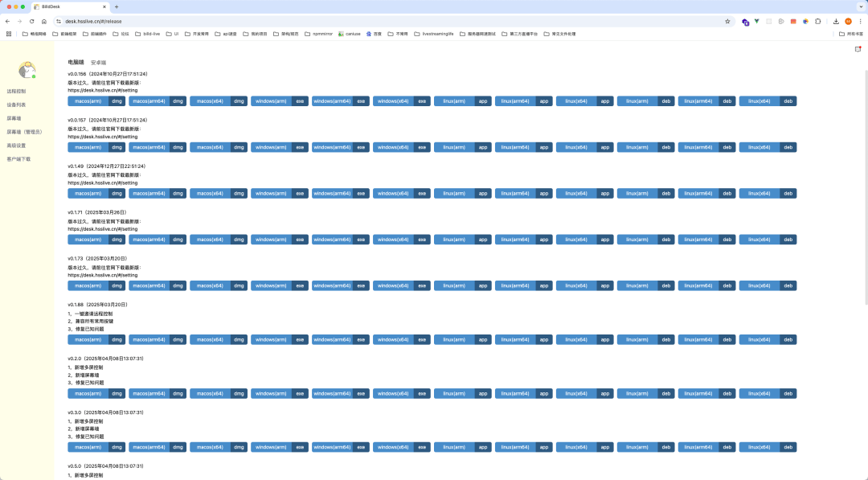Go to 高级设置 in the sidebar
868x480 pixels.
pyautogui.click(x=16, y=146)
